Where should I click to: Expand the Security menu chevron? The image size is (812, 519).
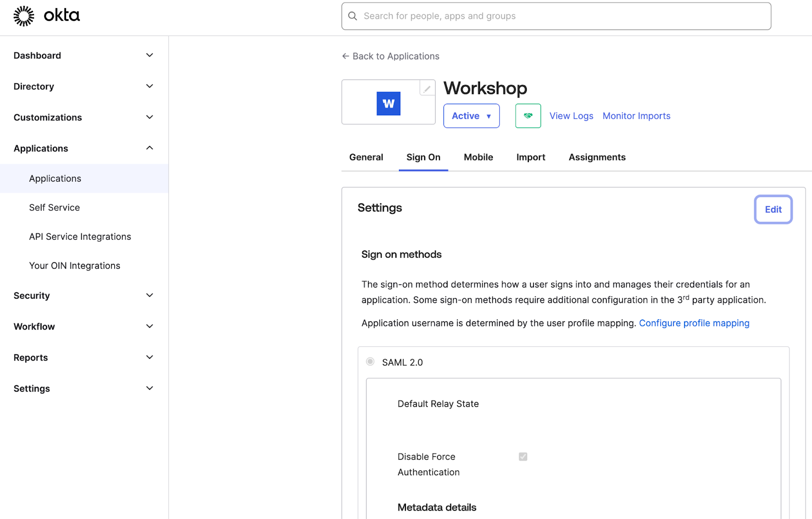point(150,296)
